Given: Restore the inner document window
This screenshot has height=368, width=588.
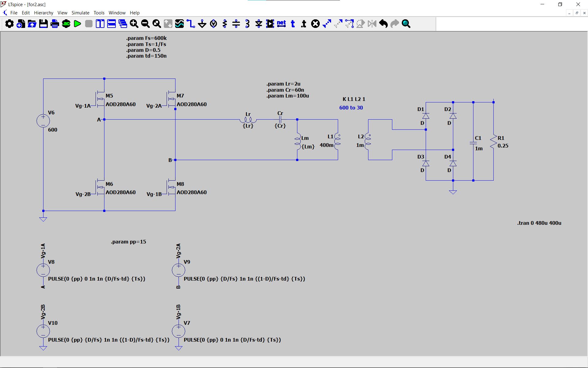Looking at the screenshot, I should coord(577,13).
